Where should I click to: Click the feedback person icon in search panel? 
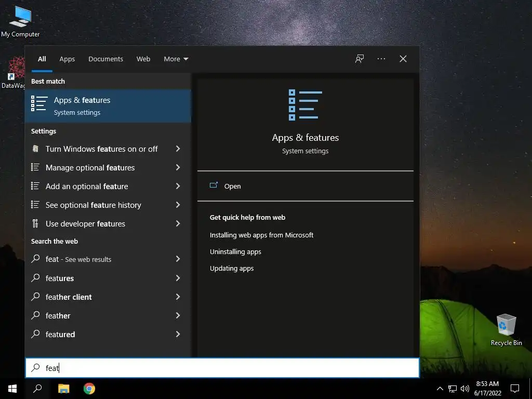click(x=360, y=59)
